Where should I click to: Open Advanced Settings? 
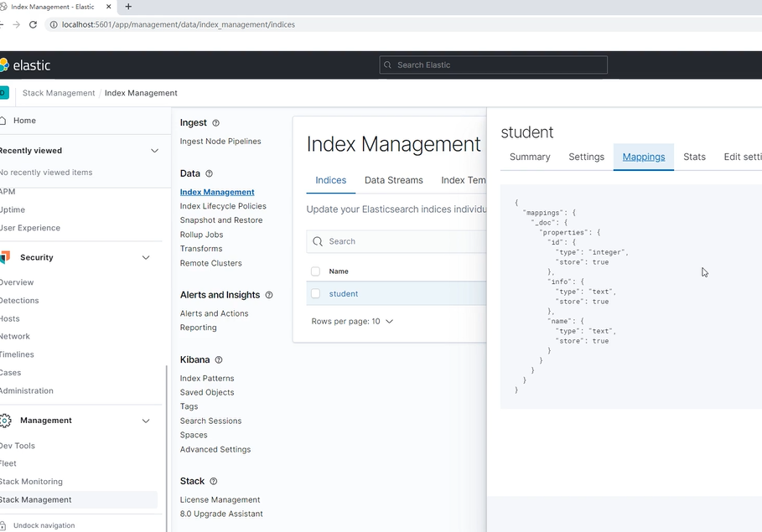click(215, 450)
